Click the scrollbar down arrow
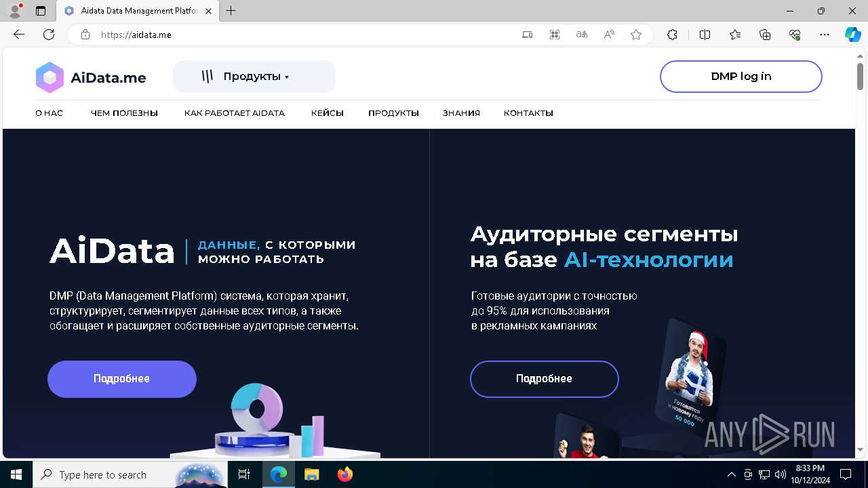Image resolution: width=868 pixels, height=488 pixels. pyautogui.click(x=860, y=449)
